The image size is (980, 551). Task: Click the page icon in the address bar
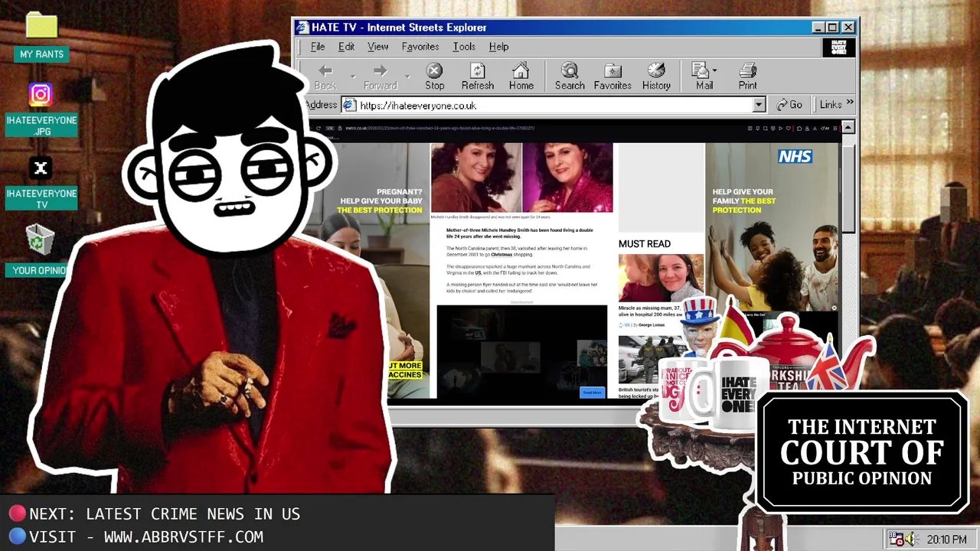(x=349, y=105)
